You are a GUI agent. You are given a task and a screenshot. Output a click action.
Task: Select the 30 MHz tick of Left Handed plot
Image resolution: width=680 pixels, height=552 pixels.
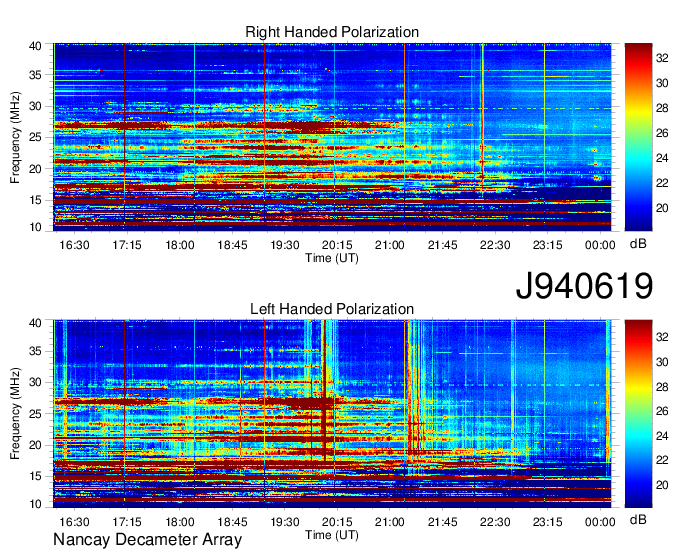35,382
